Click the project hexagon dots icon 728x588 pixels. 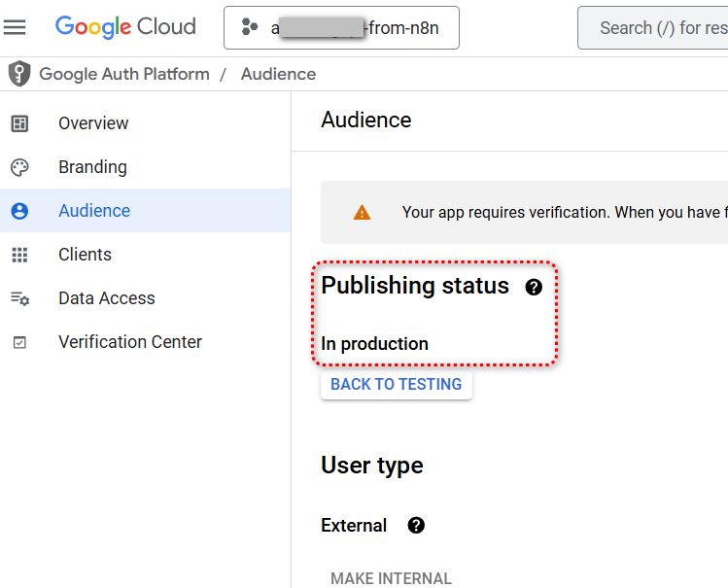pos(250,27)
